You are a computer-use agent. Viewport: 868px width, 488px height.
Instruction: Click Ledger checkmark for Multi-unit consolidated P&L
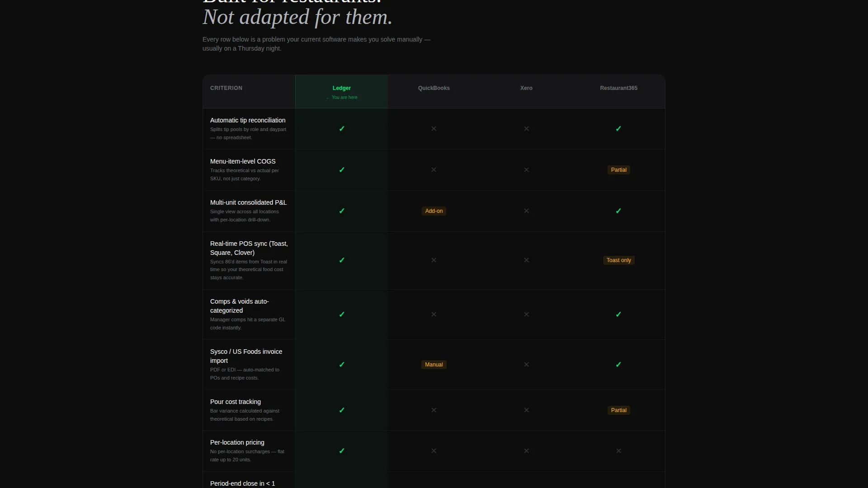click(342, 211)
